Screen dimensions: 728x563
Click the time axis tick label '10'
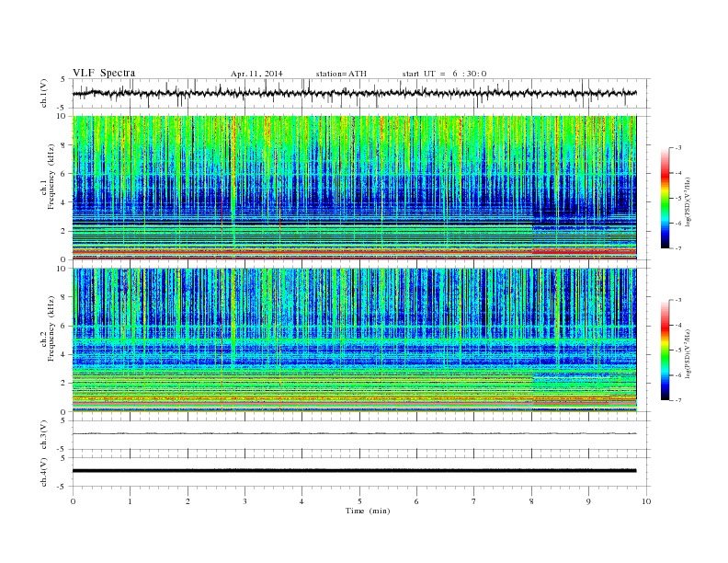pos(646,501)
